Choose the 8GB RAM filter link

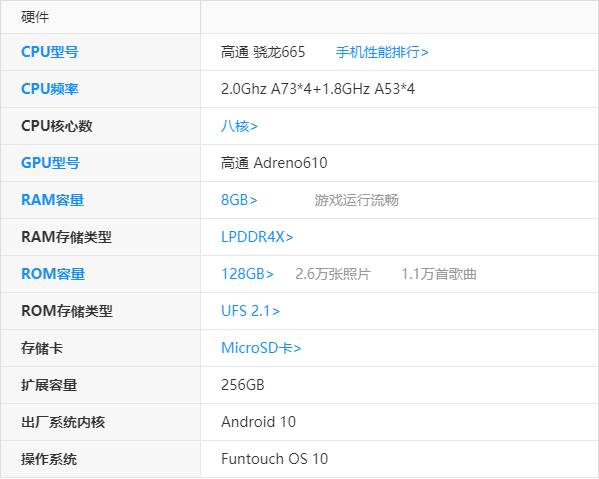coord(239,200)
